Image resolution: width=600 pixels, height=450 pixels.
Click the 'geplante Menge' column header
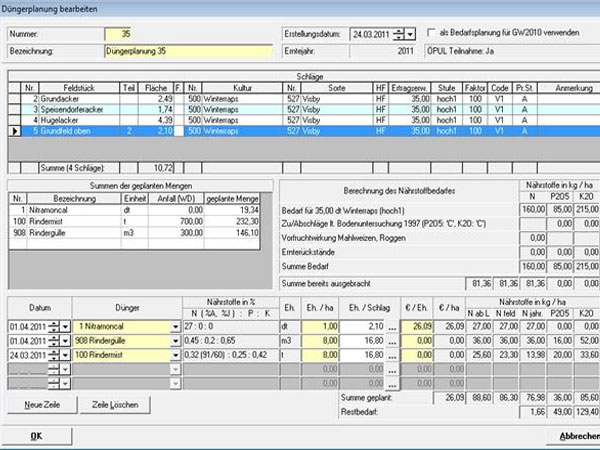[x=232, y=199]
